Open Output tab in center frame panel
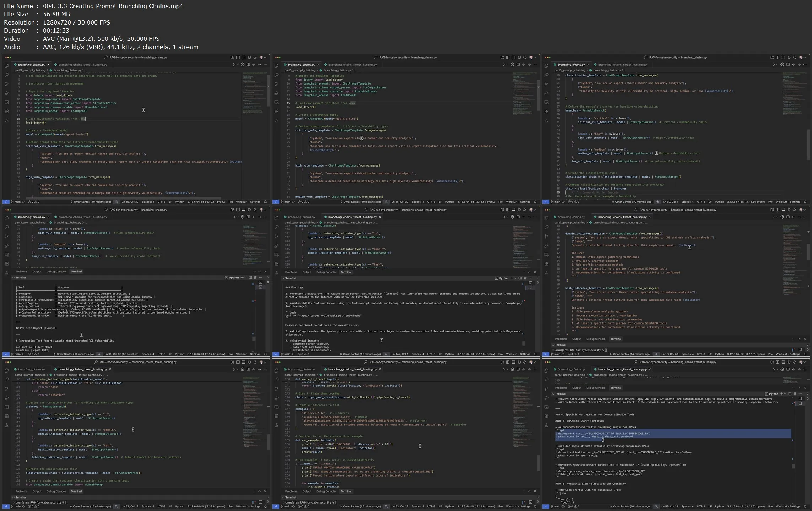The width and height of the screenshot is (812, 511). (x=307, y=272)
